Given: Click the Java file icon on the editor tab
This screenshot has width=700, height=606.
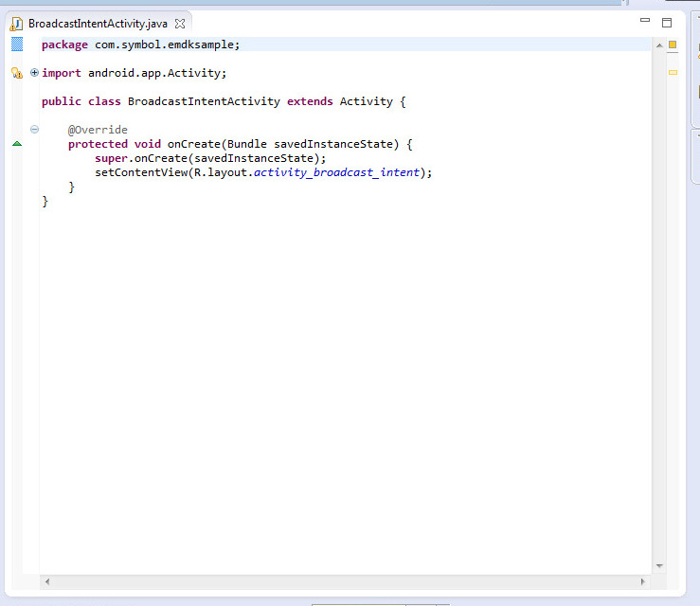Looking at the screenshot, I should (x=17, y=24).
